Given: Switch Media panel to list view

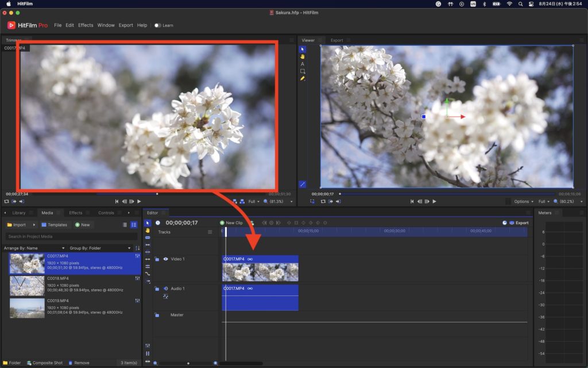Looking at the screenshot, I should point(125,225).
